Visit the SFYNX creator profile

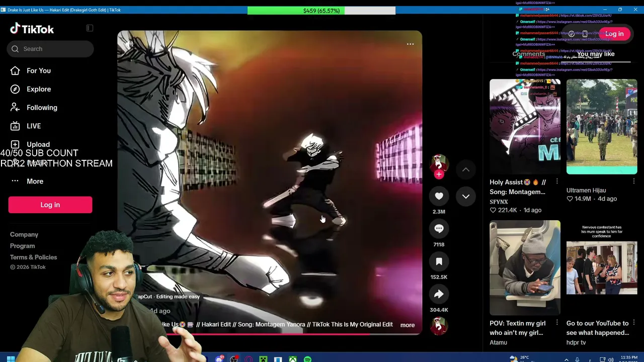point(499,202)
